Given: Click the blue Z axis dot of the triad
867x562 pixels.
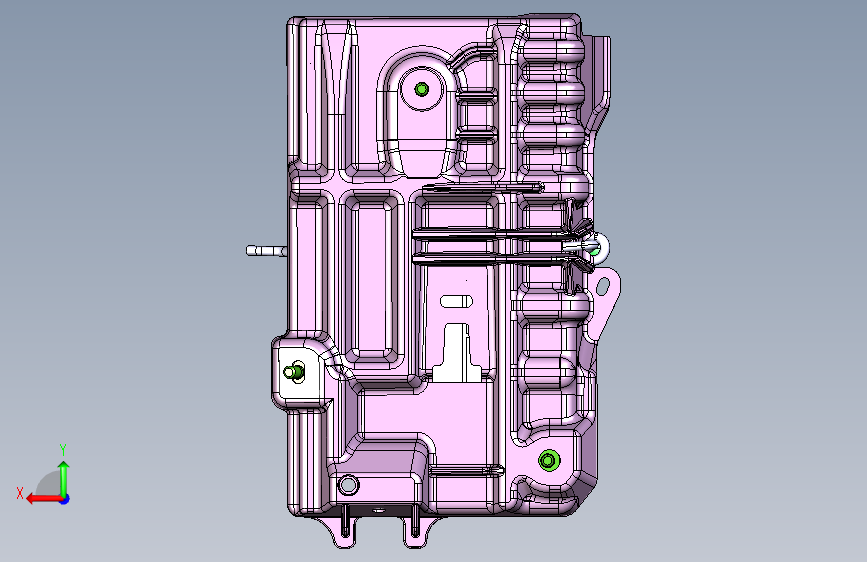Looking at the screenshot, I should coord(65,499).
